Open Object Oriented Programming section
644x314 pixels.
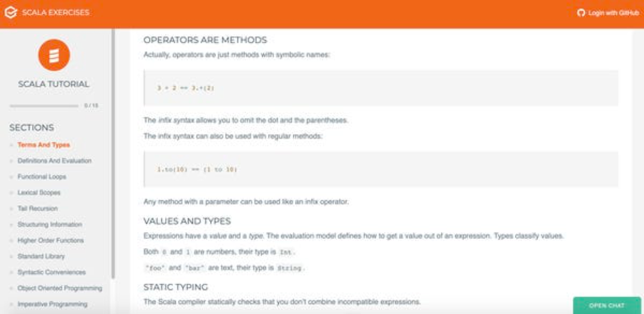(60, 288)
